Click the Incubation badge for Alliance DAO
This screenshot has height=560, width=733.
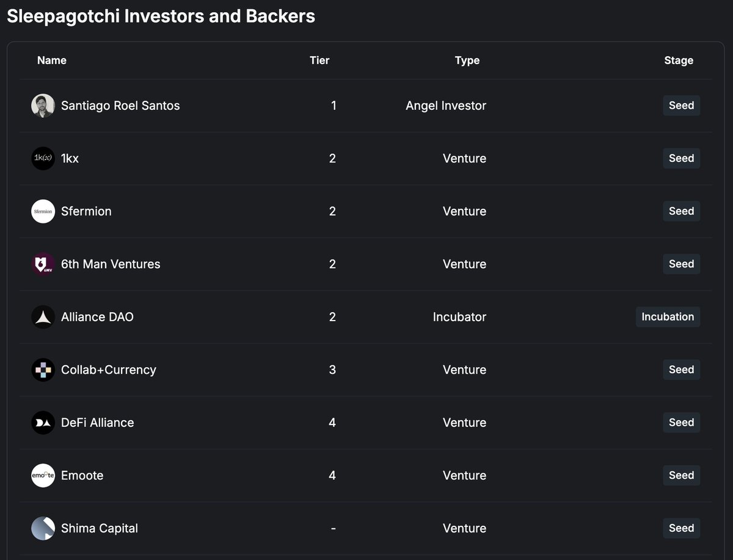668,317
